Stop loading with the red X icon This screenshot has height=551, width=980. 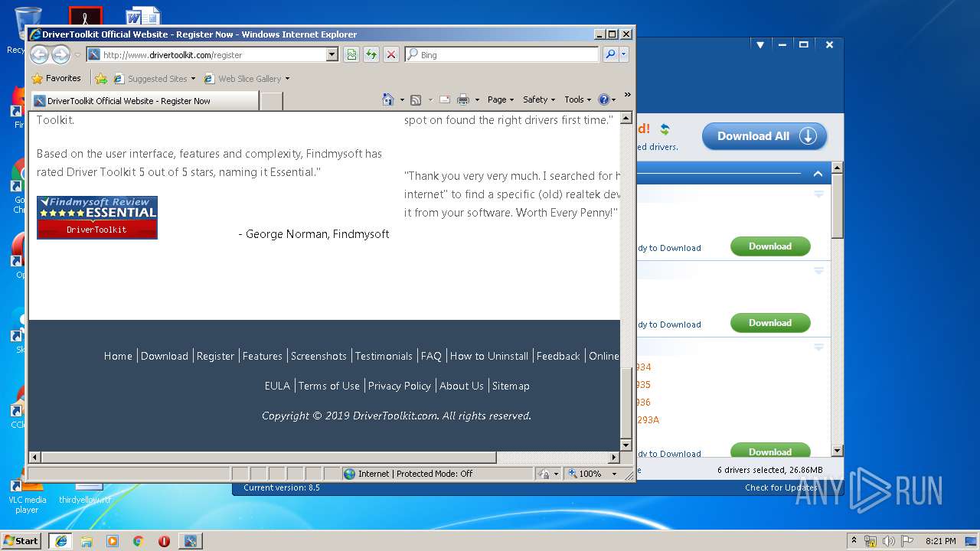391,54
